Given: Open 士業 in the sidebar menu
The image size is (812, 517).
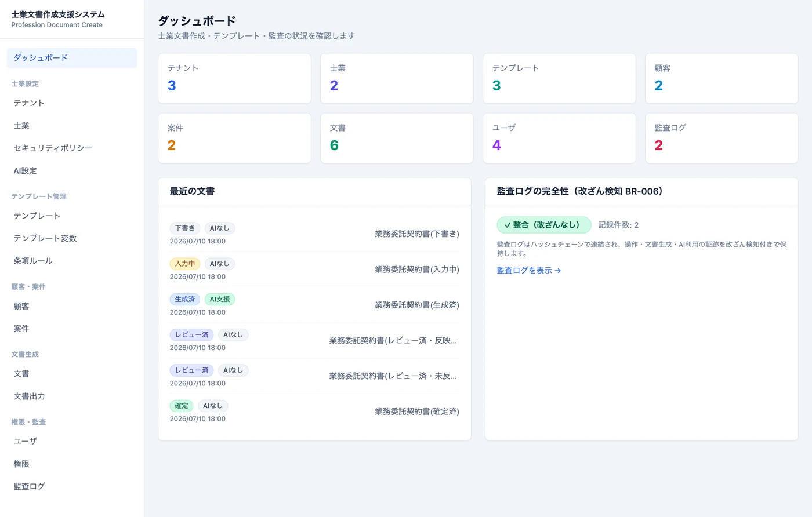Looking at the screenshot, I should pos(72,126).
